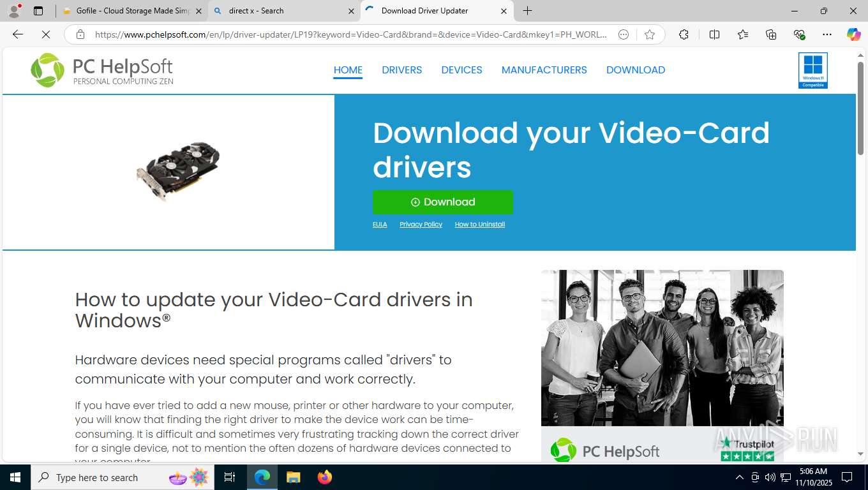Click scrollbar up arrow
This screenshot has width=868, height=490.
coord(860,56)
